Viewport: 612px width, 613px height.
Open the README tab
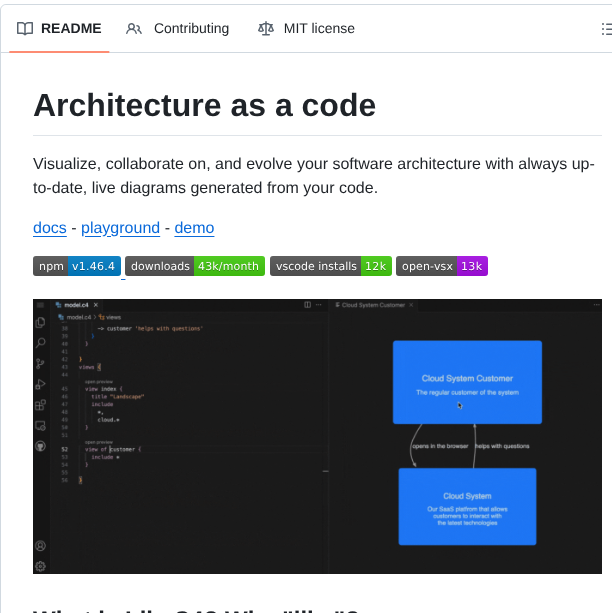[59, 29]
